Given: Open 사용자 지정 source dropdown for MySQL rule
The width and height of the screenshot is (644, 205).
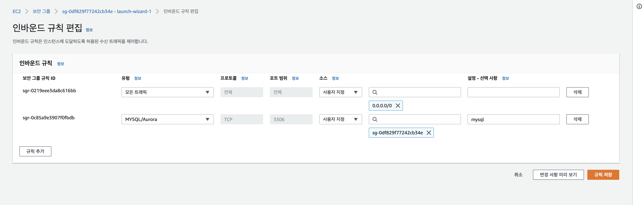Looking at the screenshot, I should click(x=340, y=119).
